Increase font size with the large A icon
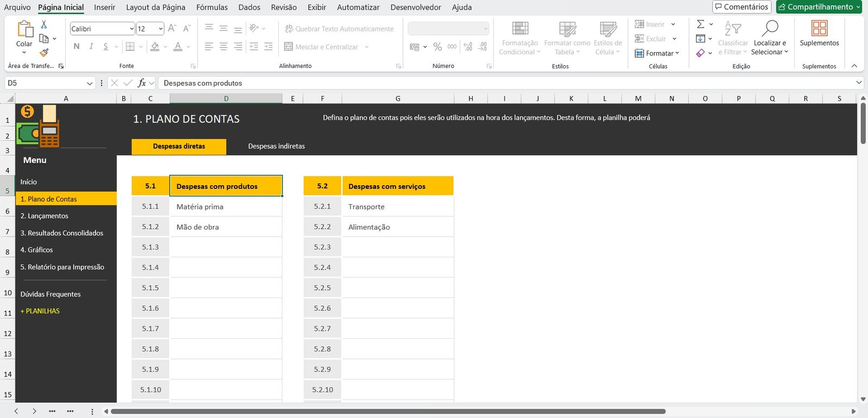 click(172, 28)
